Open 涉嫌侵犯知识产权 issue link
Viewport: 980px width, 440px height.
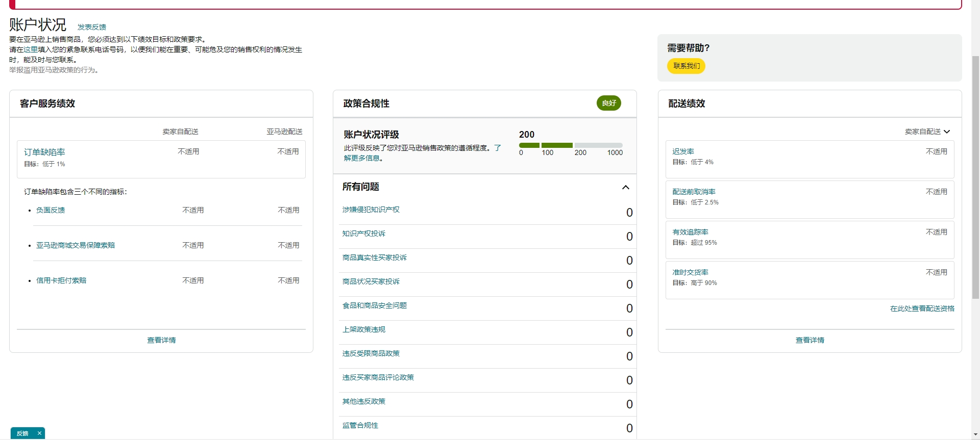(x=371, y=210)
